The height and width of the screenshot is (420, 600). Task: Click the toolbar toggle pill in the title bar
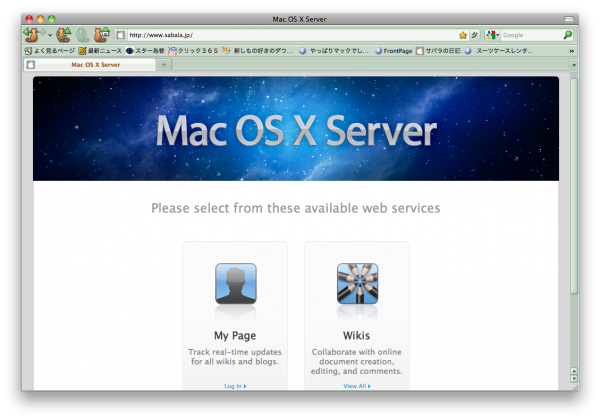(569, 19)
